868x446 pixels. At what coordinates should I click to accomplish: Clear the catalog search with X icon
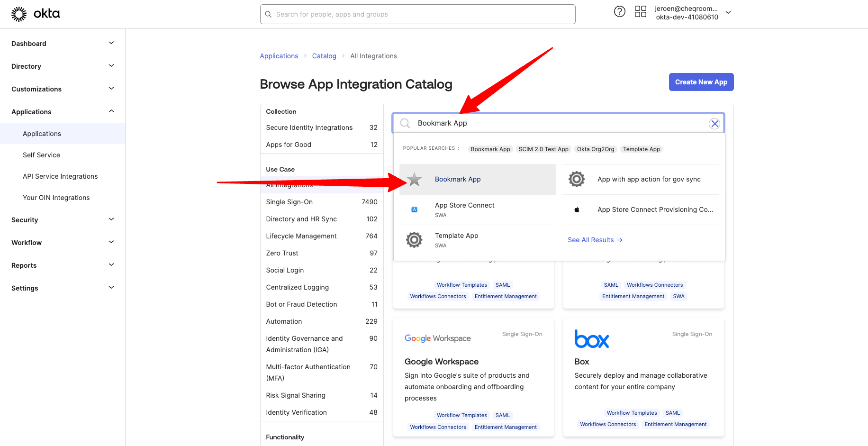(x=714, y=124)
